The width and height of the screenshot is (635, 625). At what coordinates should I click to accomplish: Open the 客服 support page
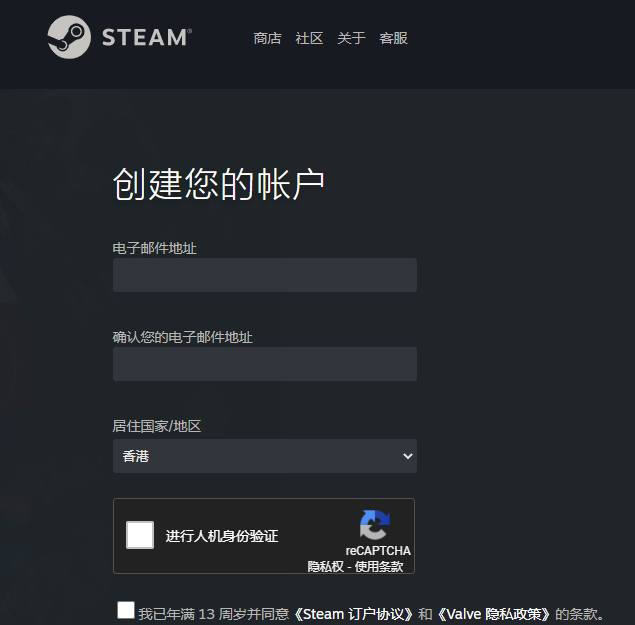click(393, 38)
